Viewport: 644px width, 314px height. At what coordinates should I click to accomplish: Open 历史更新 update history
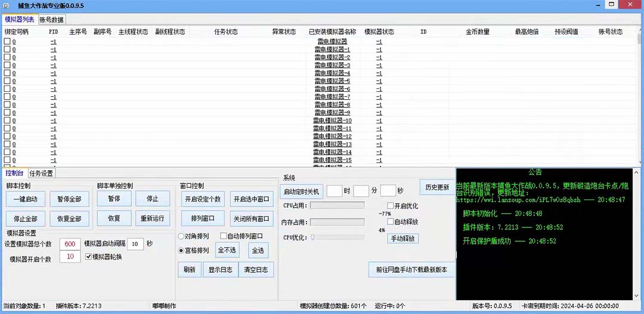click(x=437, y=187)
